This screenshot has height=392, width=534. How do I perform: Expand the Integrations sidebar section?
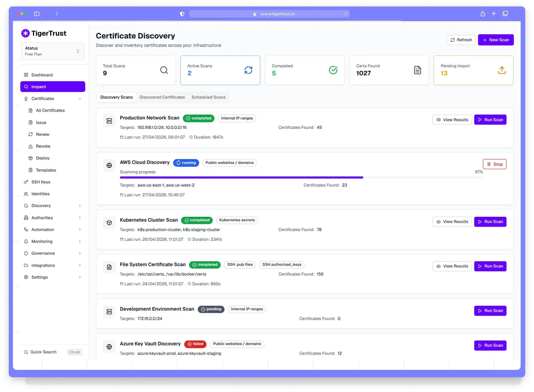coord(52,265)
